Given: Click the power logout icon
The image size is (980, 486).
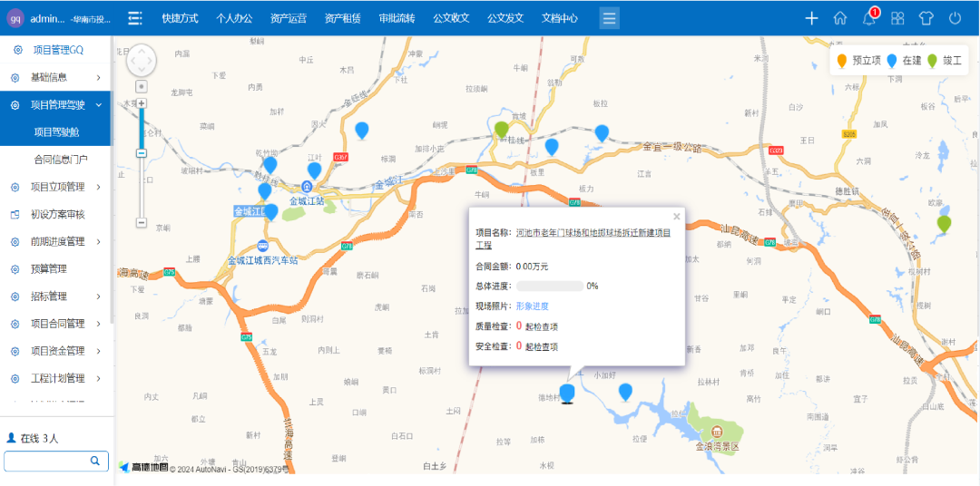Looking at the screenshot, I should [955, 18].
